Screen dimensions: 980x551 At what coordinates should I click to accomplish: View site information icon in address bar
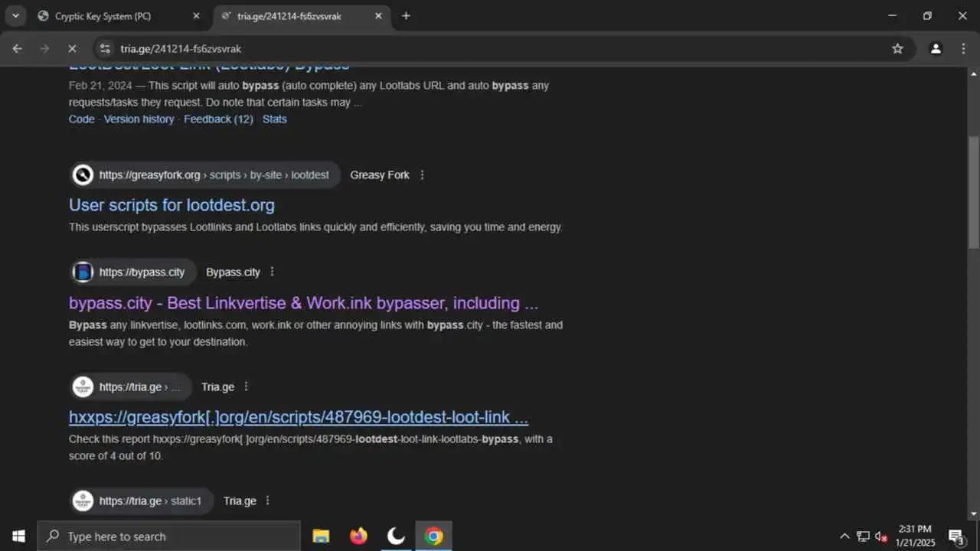click(106, 48)
